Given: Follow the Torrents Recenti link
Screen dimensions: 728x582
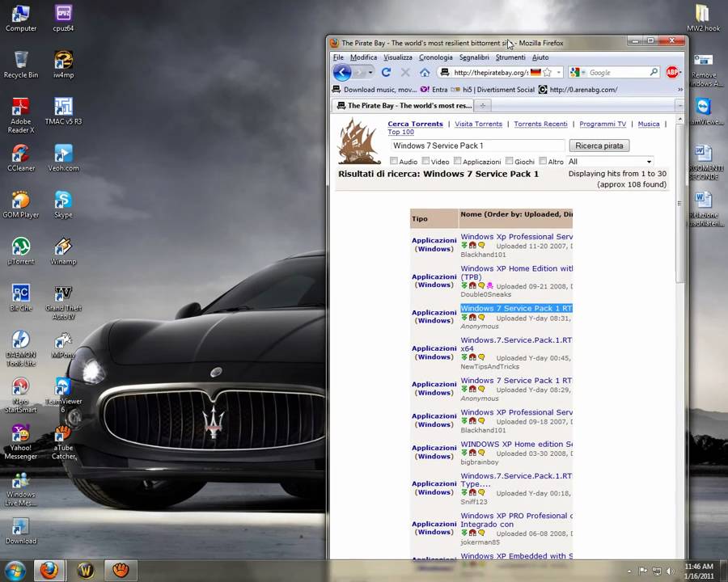Looking at the screenshot, I should click(540, 124).
